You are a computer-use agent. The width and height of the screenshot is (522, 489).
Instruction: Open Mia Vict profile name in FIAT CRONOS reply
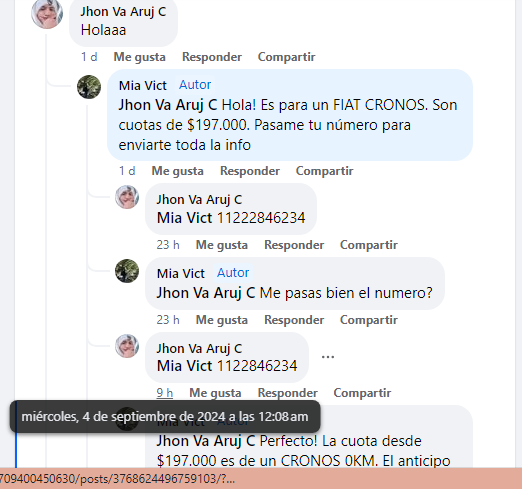(143, 86)
